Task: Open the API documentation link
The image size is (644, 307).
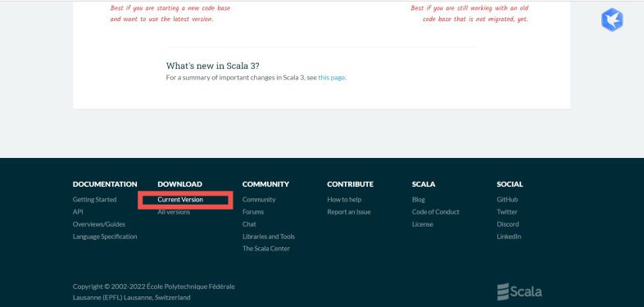Action: pyautogui.click(x=78, y=212)
